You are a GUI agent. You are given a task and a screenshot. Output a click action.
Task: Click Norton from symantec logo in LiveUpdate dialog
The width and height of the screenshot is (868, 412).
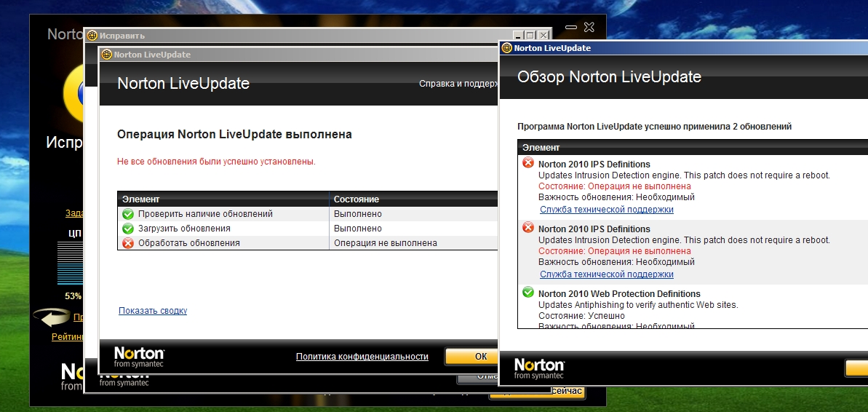[139, 357]
